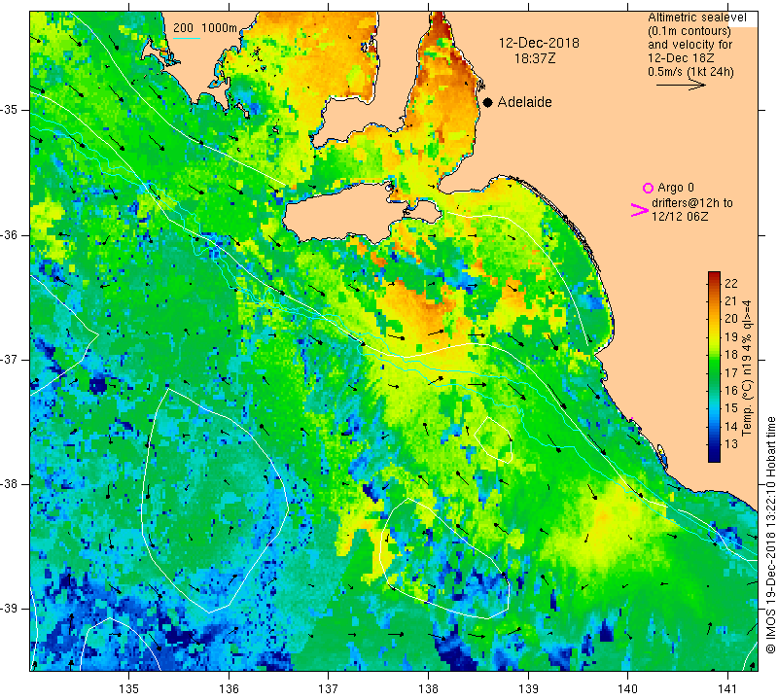This screenshot has height=700, width=778.
Task: Click the '12/12 06Z' drifter time text
Action: (x=679, y=217)
